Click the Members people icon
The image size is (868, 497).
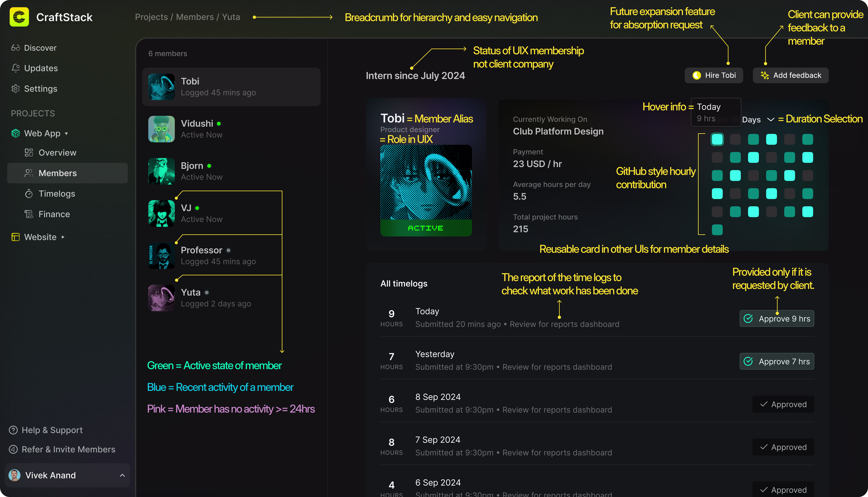(29, 173)
